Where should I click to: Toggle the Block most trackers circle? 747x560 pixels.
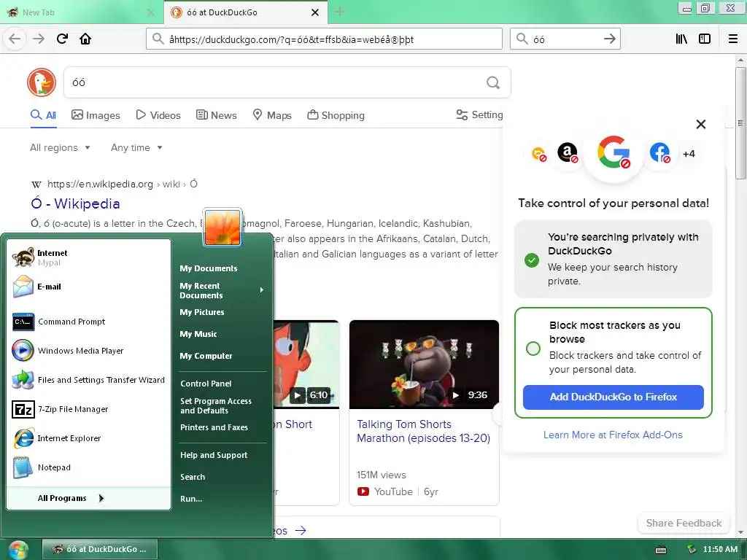(533, 348)
